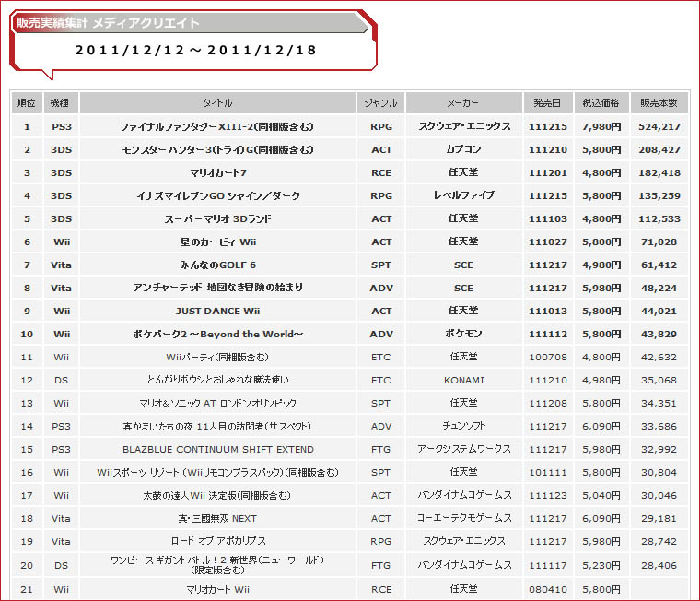Click the レベルファイブ maker cell
The image size is (700, 601).
(x=463, y=195)
